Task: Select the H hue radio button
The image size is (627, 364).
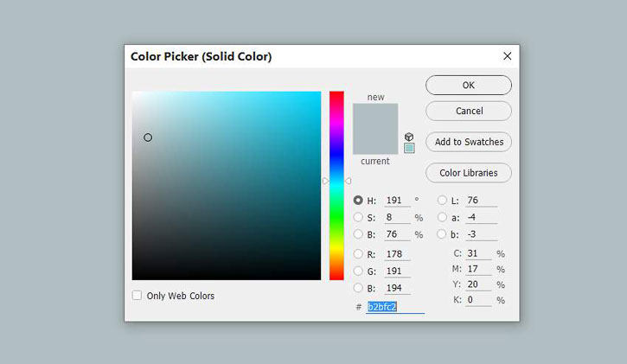Action: (358, 200)
